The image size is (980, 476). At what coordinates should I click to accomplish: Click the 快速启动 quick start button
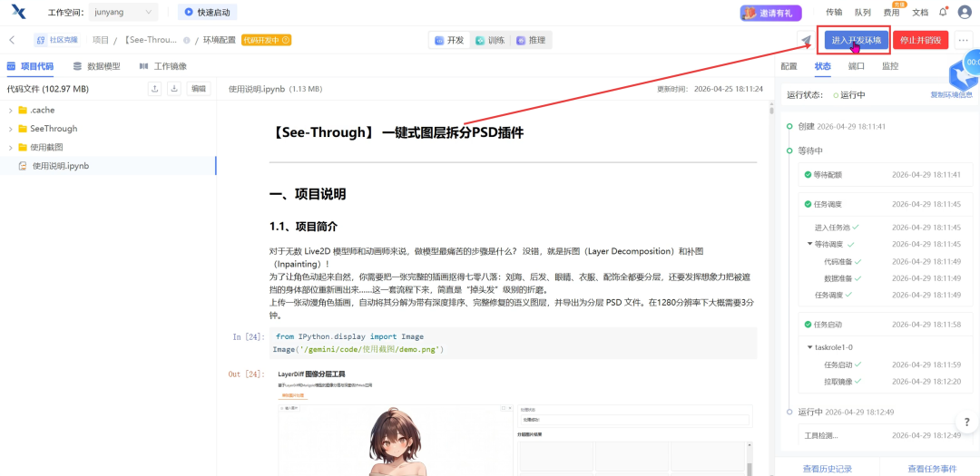point(207,12)
